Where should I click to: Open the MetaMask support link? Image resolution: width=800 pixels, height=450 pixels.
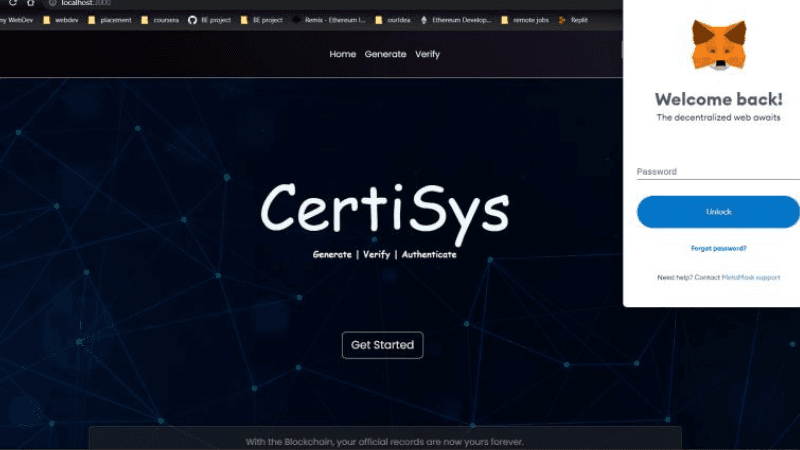pyautogui.click(x=751, y=278)
